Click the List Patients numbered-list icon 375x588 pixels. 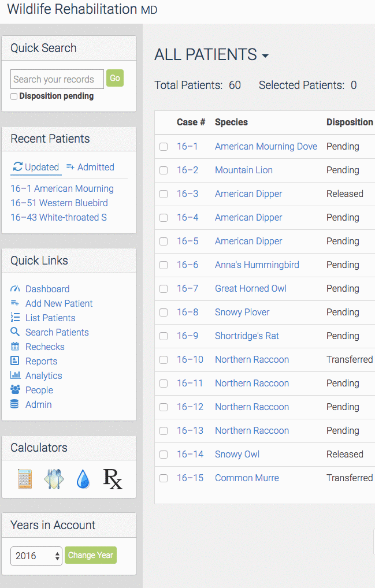click(x=15, y=318)
